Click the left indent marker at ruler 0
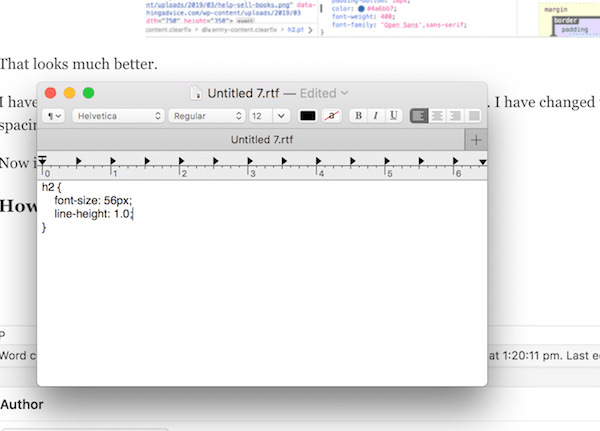Image resolution: width=600 pixels, height=431 pixels. 42,160
